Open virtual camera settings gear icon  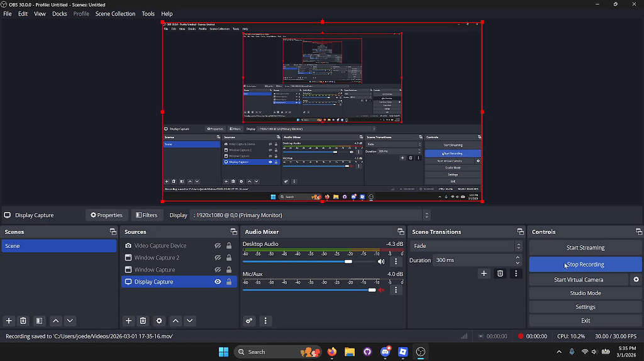(x=636, y=280)
